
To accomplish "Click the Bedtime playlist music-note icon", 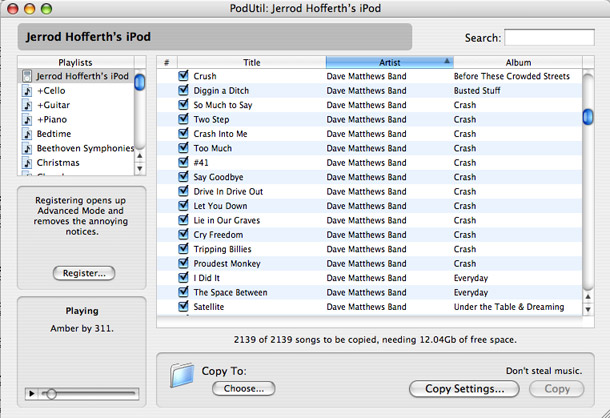I will 27,134.
